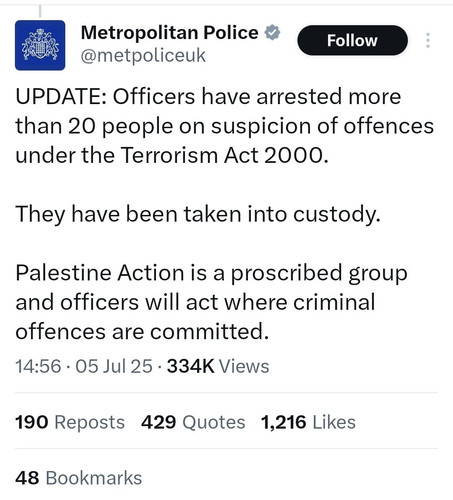453x500 pixels.
Task: Open the @metpoliceuk handle link
Action: (x=143, y=56)
